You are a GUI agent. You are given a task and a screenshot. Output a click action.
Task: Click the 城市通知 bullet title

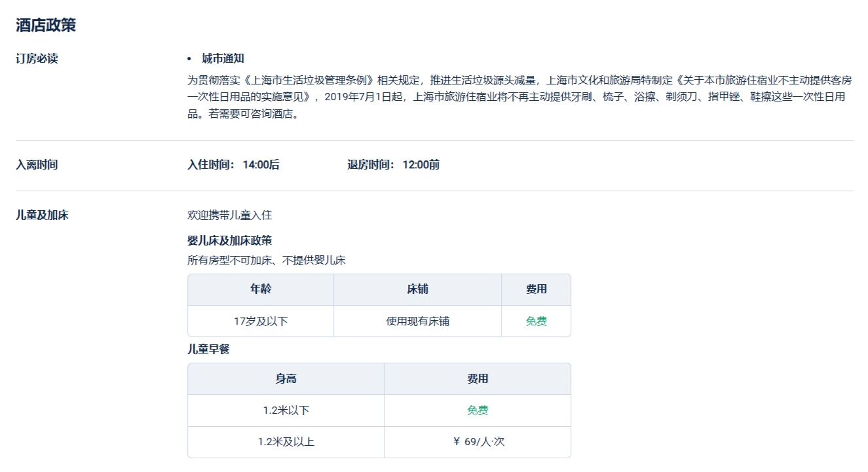[x=223, y=59]
